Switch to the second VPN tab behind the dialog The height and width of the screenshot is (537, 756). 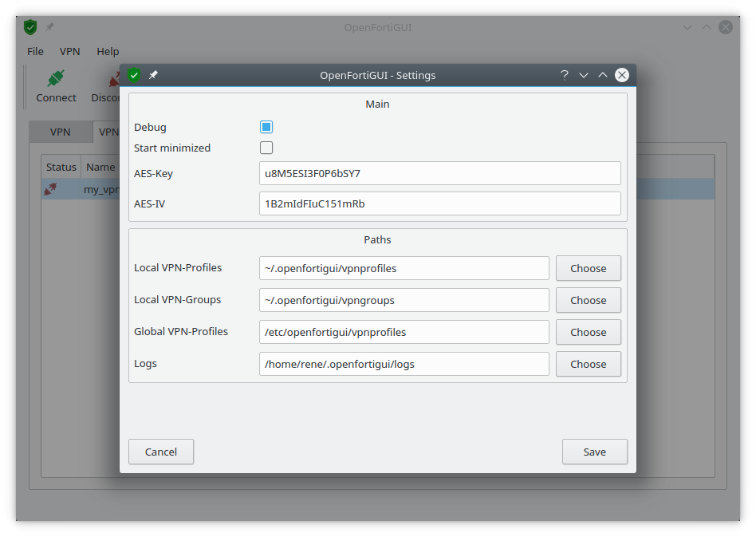coord(107,132)
